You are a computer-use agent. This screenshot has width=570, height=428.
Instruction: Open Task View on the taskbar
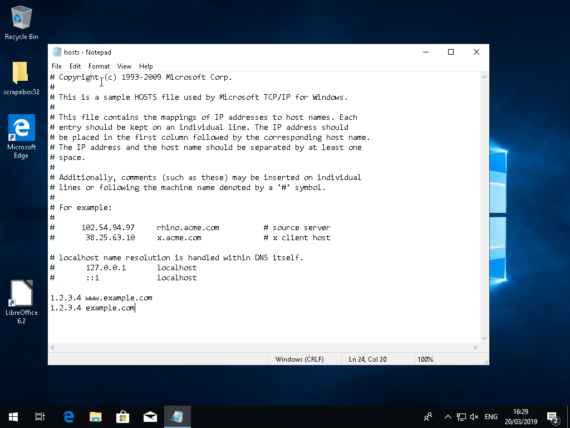(x=40, y=417)
